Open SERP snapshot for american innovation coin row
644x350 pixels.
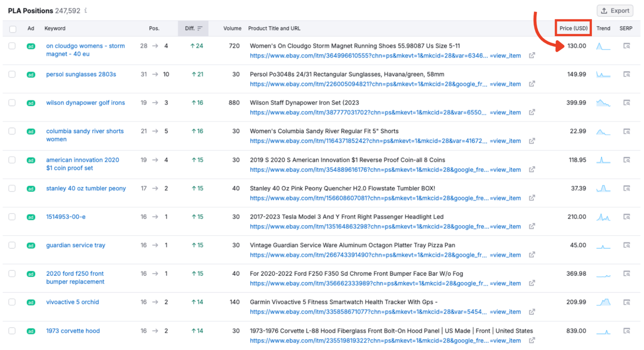tap(626, 160)
